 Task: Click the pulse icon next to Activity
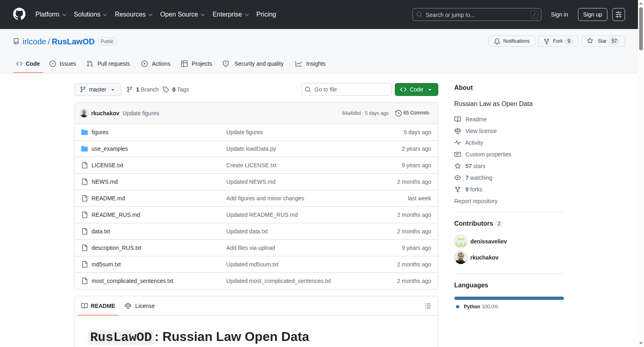tap(458, 143)
